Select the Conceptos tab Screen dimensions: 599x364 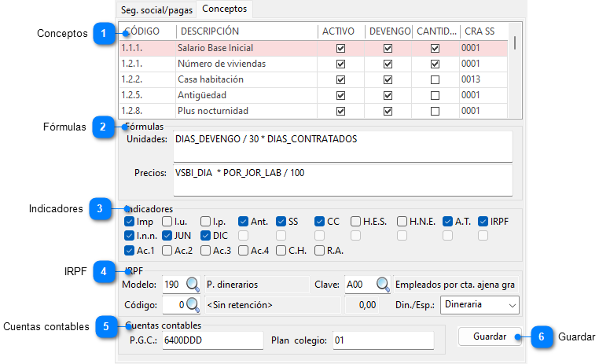224,9
